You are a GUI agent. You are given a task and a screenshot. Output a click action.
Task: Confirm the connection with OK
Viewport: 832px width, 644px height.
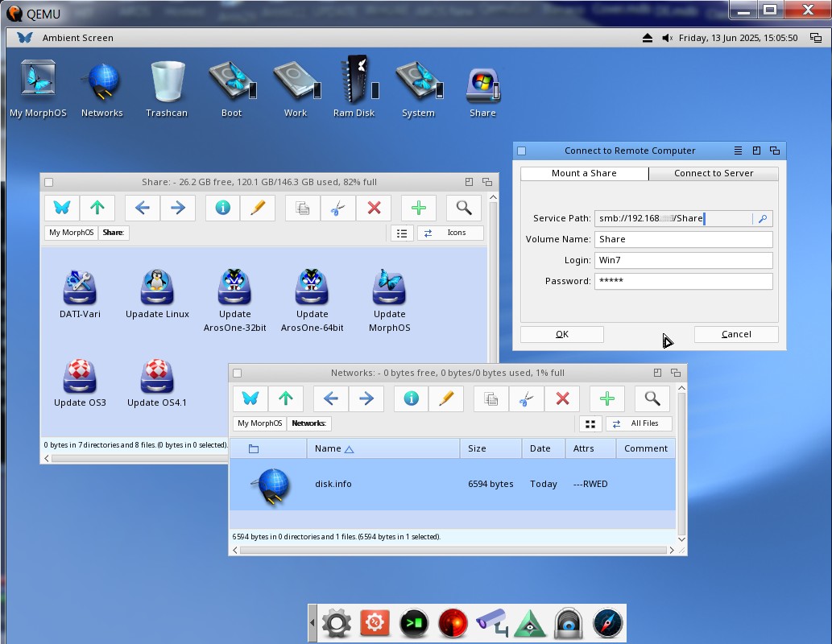[562, 334]
